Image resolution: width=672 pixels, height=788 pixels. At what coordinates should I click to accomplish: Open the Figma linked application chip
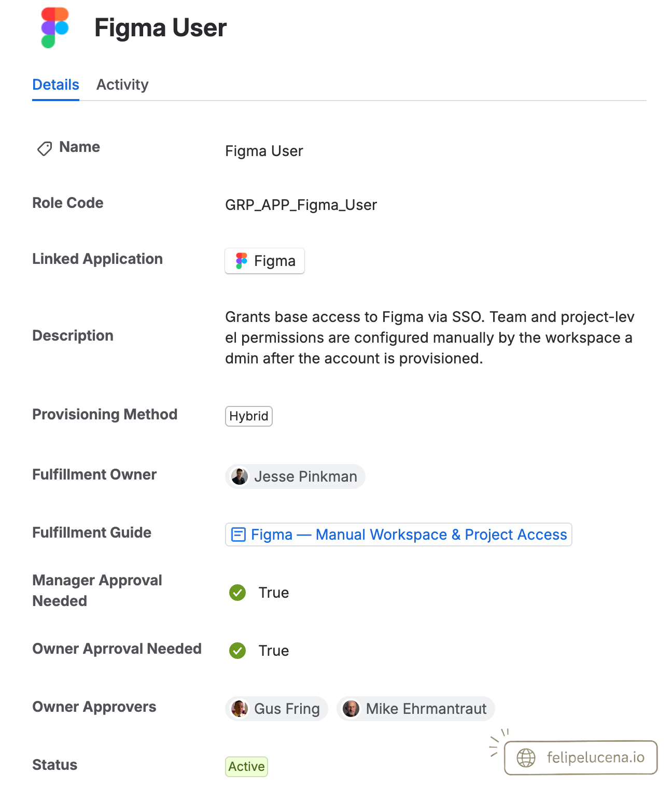264,261
